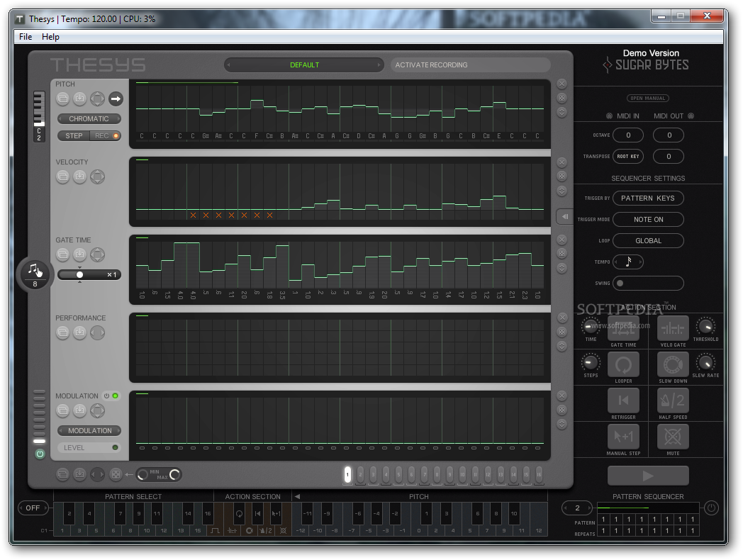Image resolution: width=743 pixels, height=560 pixels.
Task: Toggle the MIDI OUT indicator
Action: pos(691,116)
